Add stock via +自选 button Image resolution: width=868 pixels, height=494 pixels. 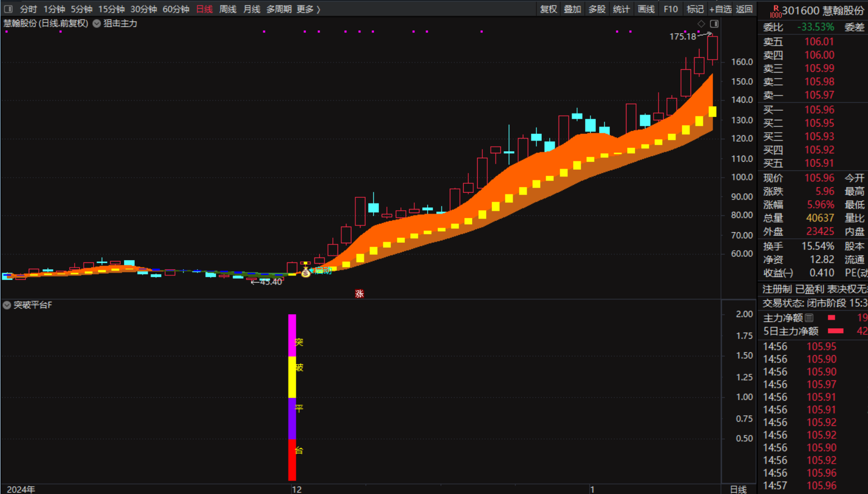(x=720, y=9)
